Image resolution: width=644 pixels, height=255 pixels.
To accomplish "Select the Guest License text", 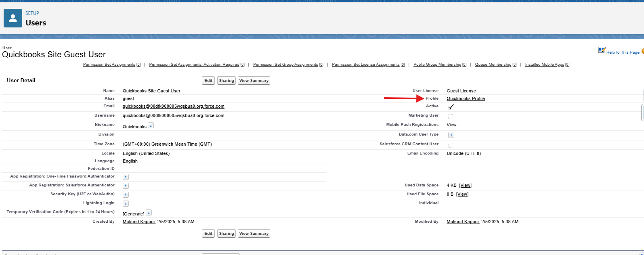I will pyautogui.click(x=461, y=91).
